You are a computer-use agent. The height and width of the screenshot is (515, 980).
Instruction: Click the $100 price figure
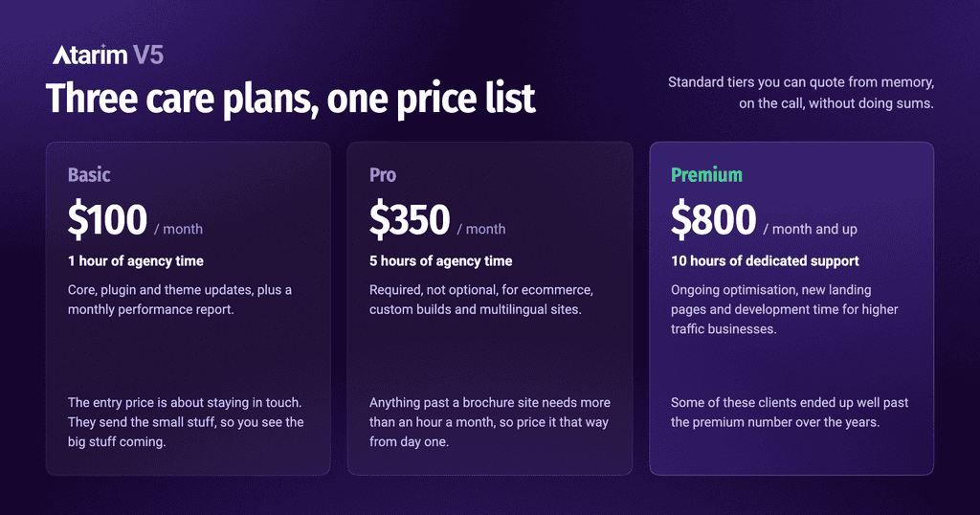(x=107, y=219)
